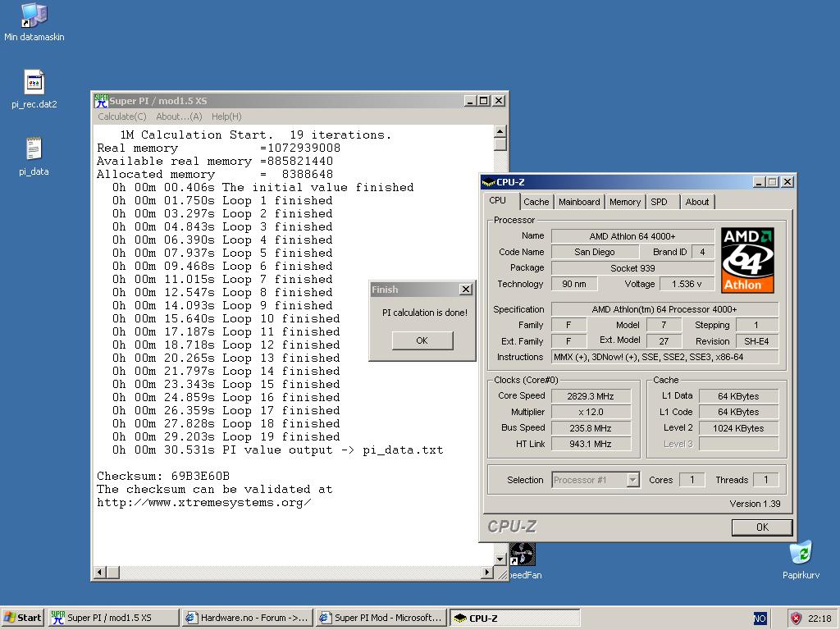Click the Bus Speed value 235.8 MHz

pos(591,428)
